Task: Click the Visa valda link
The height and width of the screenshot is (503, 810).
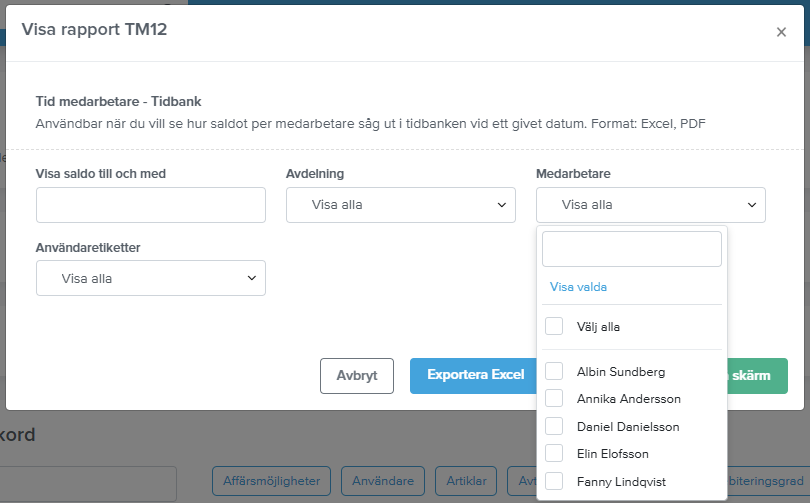Action: point(578,287)
